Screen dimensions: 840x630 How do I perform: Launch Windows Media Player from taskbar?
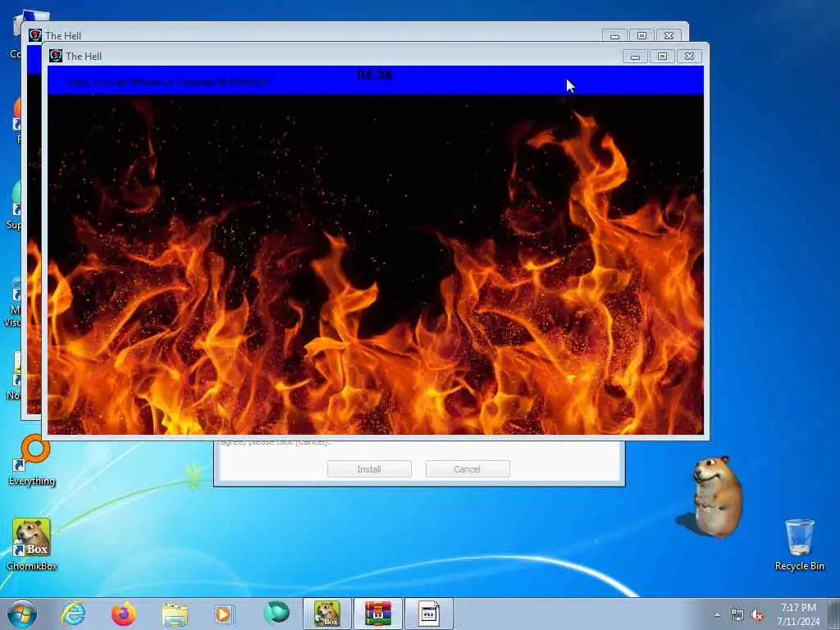(x=223, y=614)
